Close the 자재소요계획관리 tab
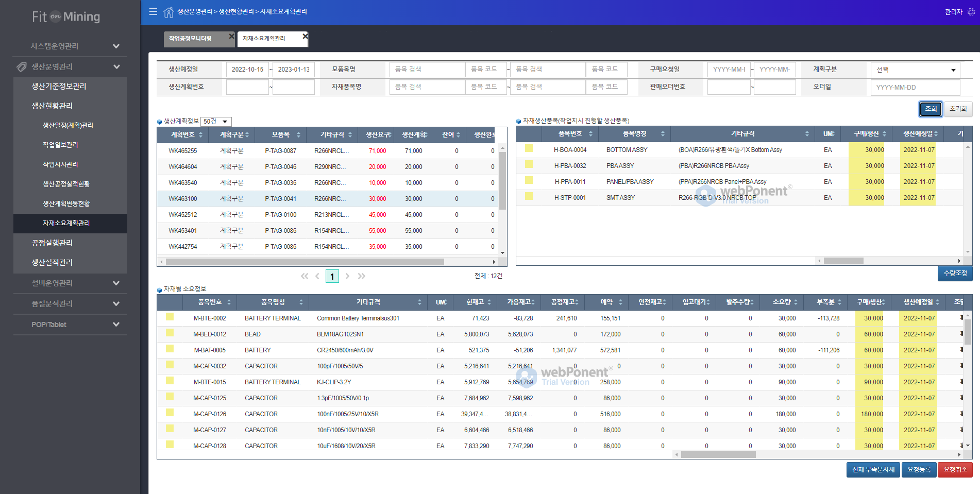Image resolution: width=980 pixels, height=494 pixels. [x=305, y=36]
